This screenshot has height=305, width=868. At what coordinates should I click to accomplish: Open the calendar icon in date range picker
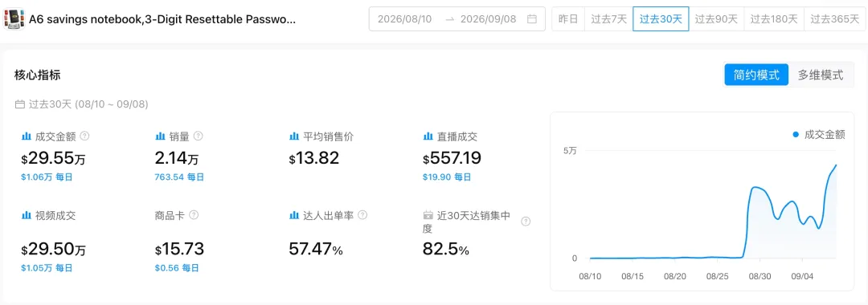click(x=531, y=19)
